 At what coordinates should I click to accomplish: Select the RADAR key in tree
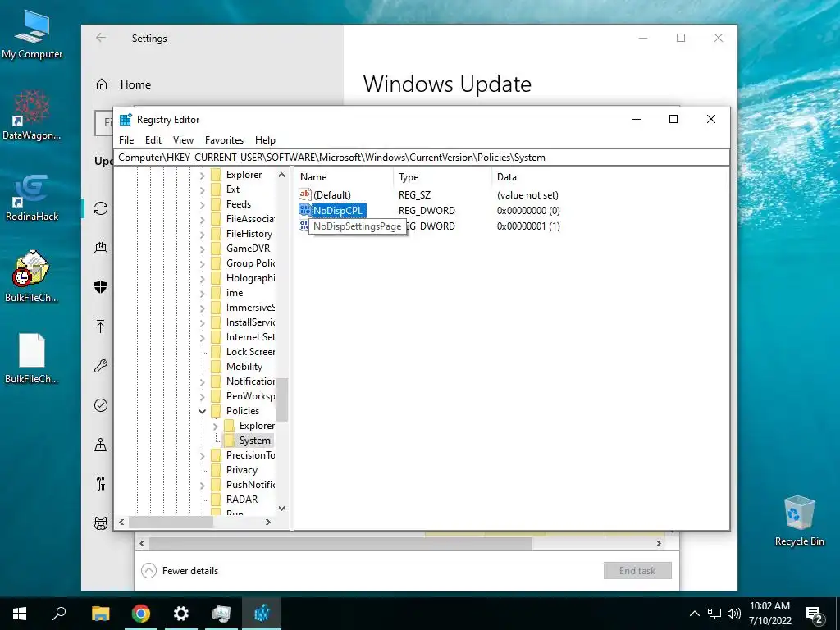pyautogui.click(x=242, y=500)
